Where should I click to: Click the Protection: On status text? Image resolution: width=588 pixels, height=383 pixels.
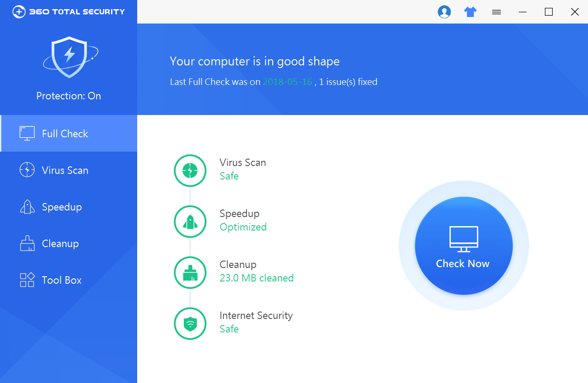coord(68,95)
